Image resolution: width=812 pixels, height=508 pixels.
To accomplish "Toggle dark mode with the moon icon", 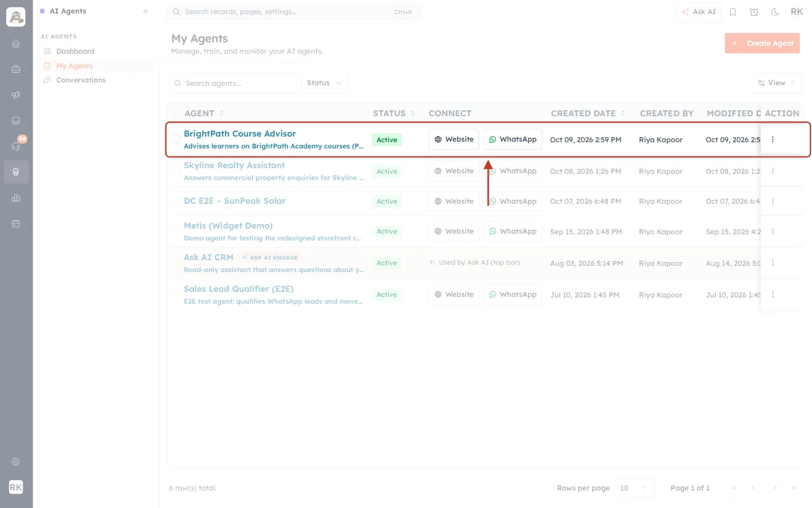I will pyautogui.click(x=775, y=12).
